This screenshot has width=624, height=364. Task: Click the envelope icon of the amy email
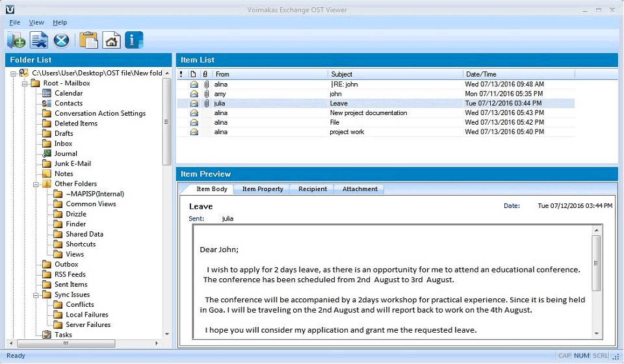tap(194, 94)
